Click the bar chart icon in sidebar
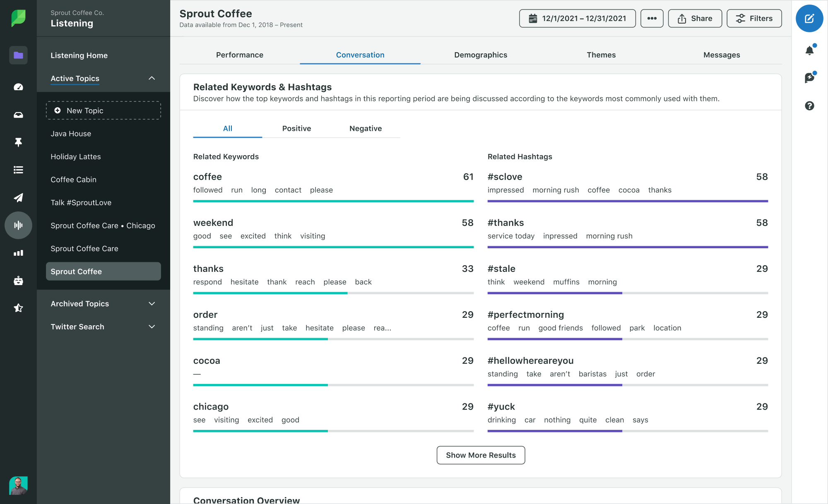 point(18,253)
